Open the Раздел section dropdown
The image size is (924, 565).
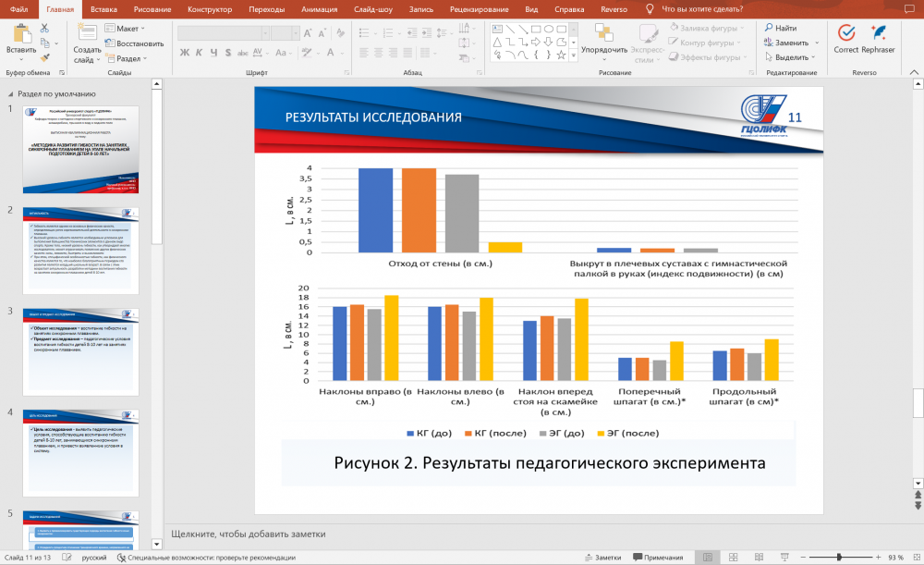pos(129,58)
